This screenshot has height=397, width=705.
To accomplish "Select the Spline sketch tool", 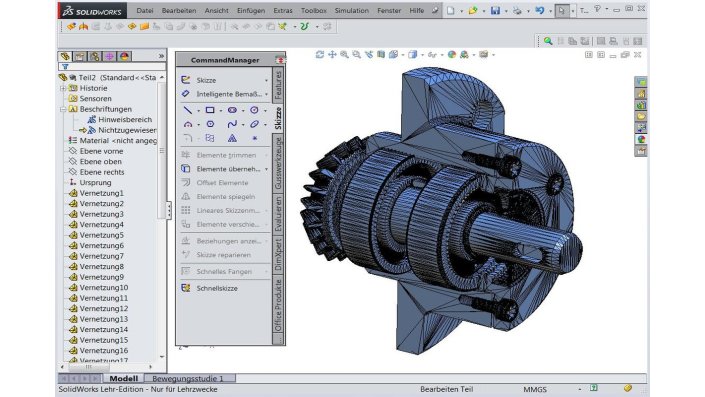I will 232,124.
